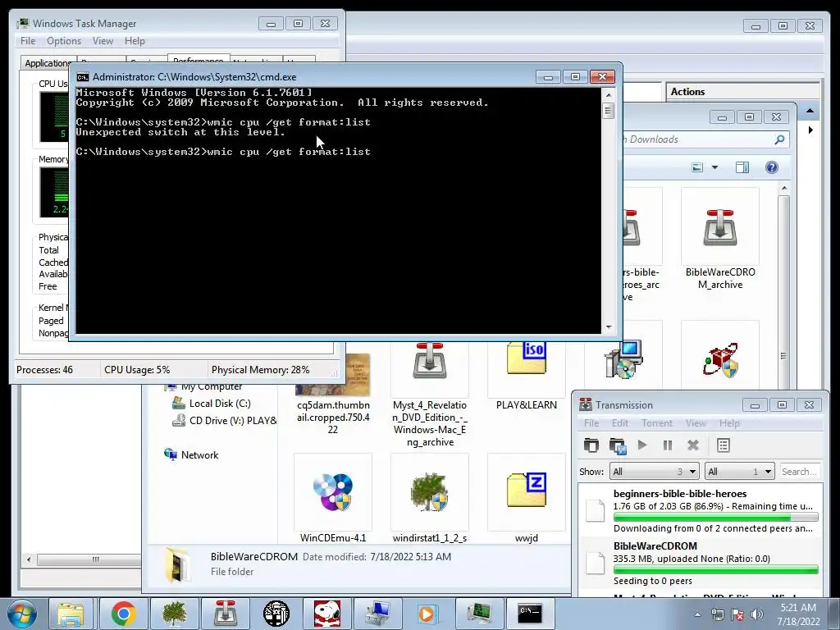Switch to Task Manager taskbar icon
840x630 pixels.
point(478,614)
